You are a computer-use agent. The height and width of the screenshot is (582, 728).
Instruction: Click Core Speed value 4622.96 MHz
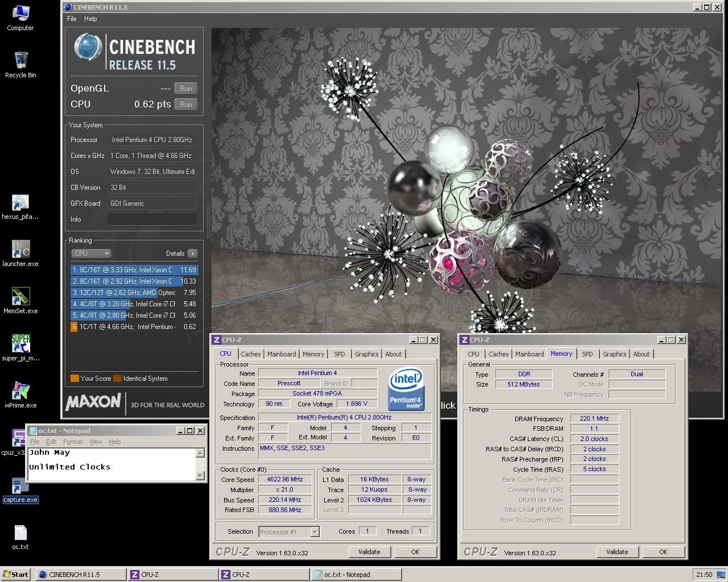click(x=285, y=479)
